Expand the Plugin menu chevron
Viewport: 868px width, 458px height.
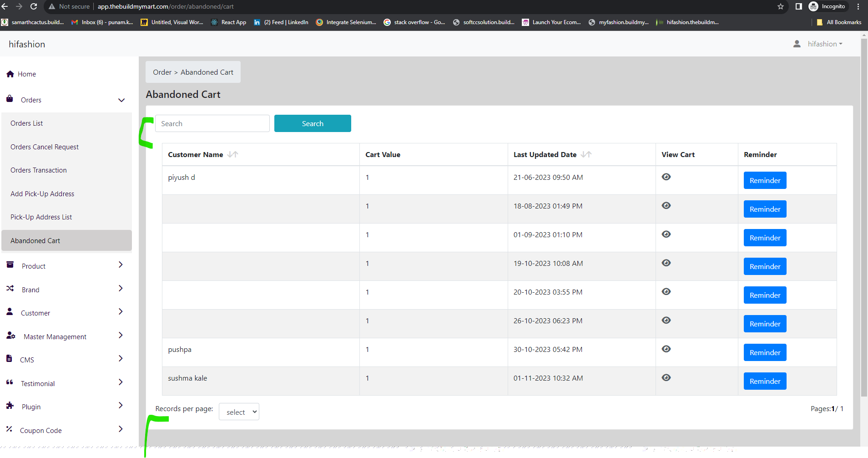point(121,406)
